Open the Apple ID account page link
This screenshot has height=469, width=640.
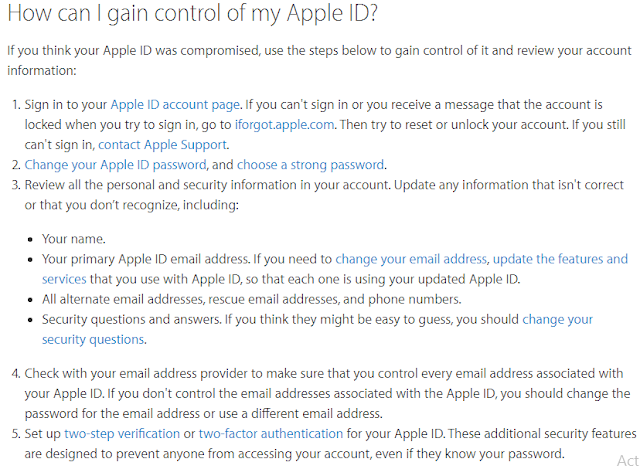[175, 105]
